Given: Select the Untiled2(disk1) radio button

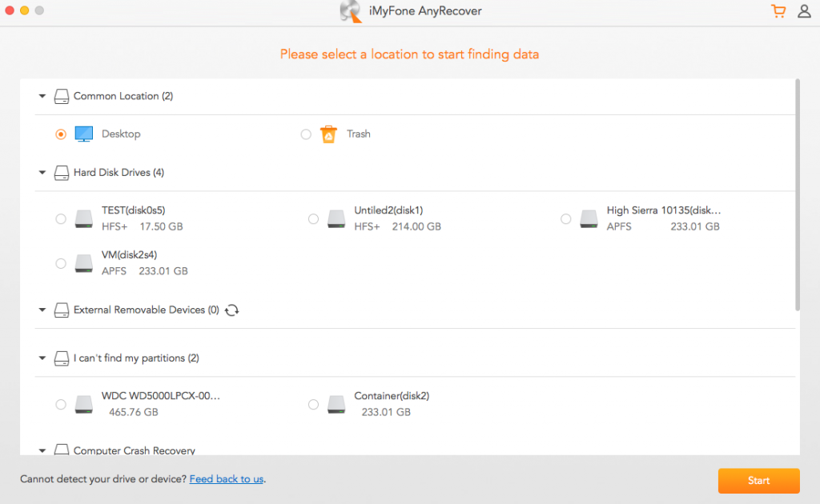Looking at the screenshot, I should [x=313, y=219].
